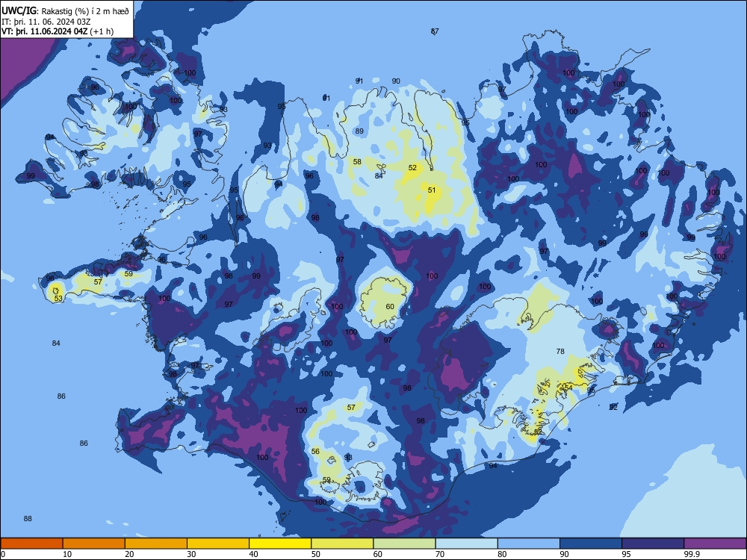The height and width of the screenshot is (560, 747).
Task: Click the dark orange 0–10 legend swatch
Action: pos(31,544)
